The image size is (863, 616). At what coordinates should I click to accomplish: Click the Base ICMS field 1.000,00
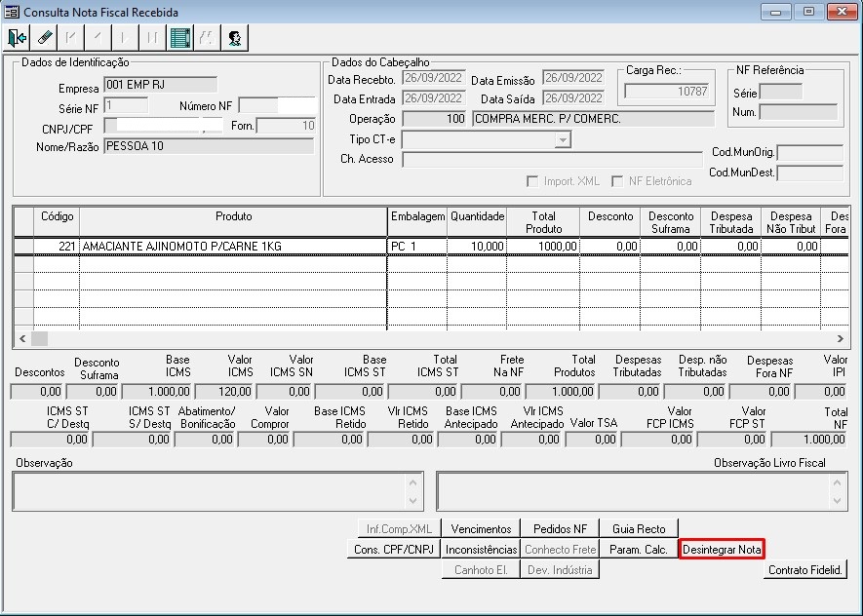pos(157,392)
